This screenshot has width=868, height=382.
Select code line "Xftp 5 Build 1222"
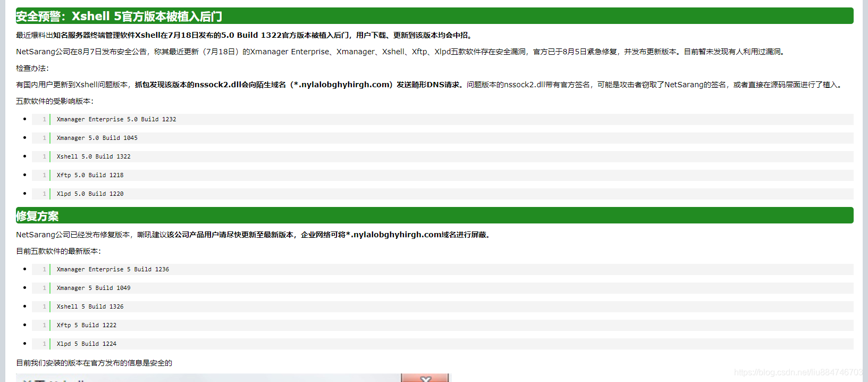point(87,325)
